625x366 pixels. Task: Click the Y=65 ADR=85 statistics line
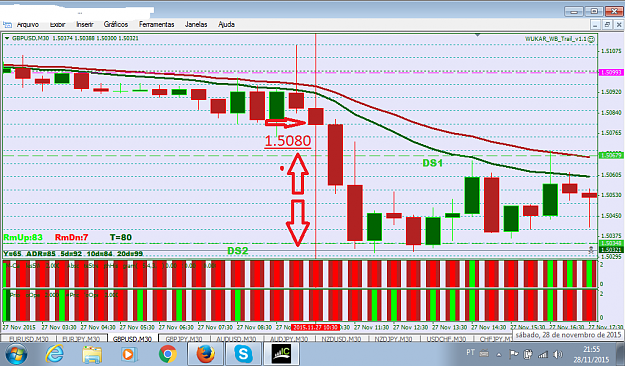(73, 254)
